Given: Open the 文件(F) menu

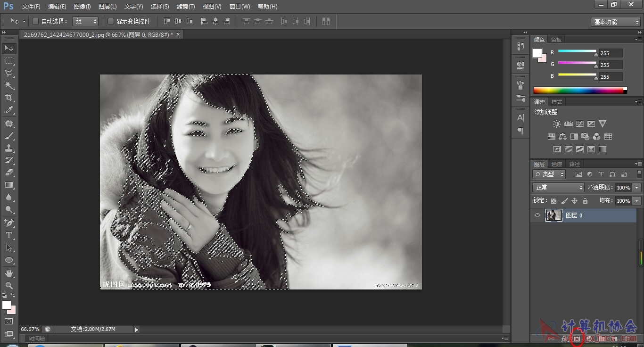Looking at the screenshot, I should tap(31, 7).
